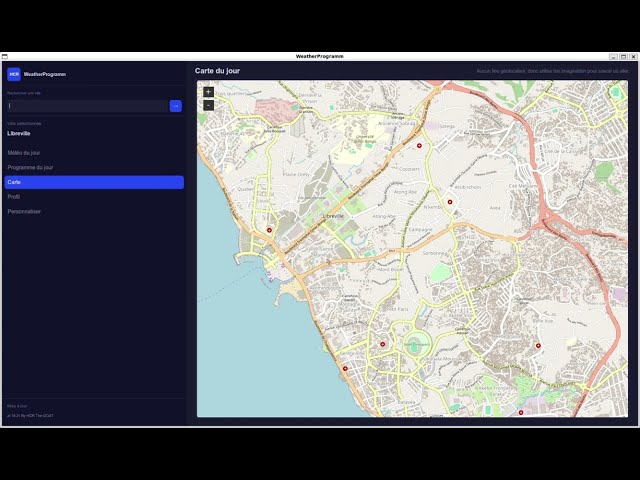
Task: Select the red marker at the map's bottom edge
Action: click(x=521, y=413)
